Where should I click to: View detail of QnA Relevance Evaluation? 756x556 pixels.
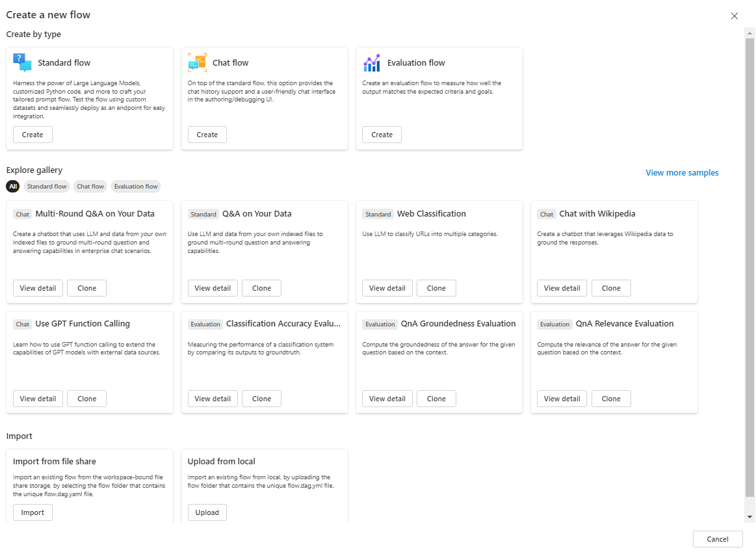tap(562, 399)
